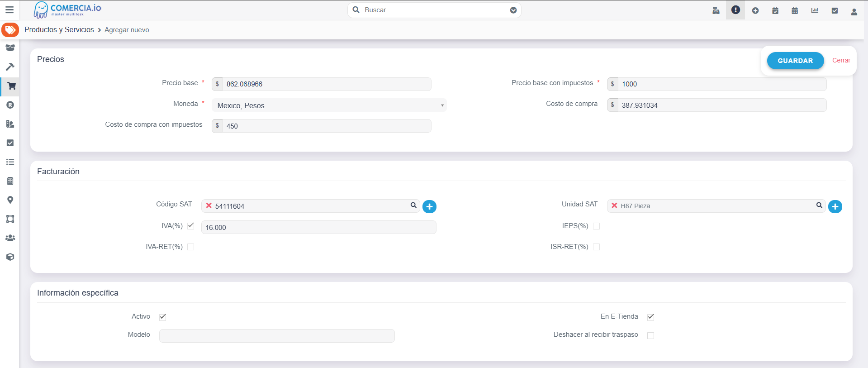Select the open box sidebar icon
868x368 pixels.
[10, 48]
